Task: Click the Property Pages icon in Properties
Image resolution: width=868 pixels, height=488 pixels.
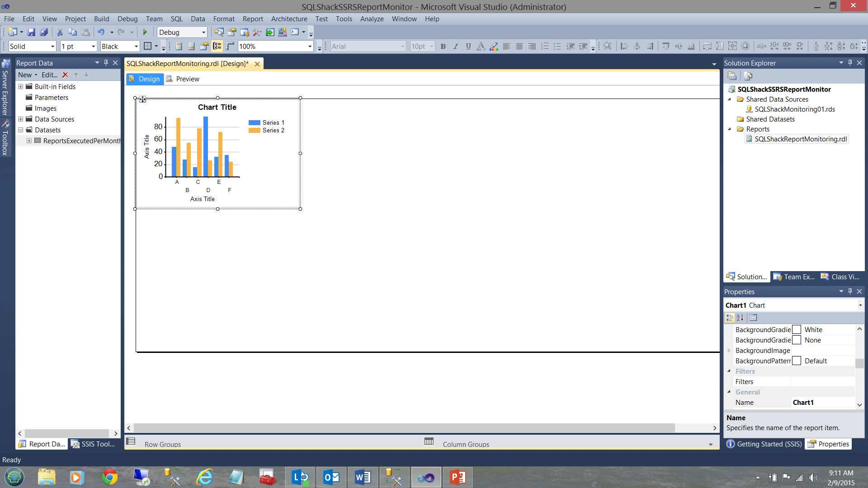Action: point(753,318)
